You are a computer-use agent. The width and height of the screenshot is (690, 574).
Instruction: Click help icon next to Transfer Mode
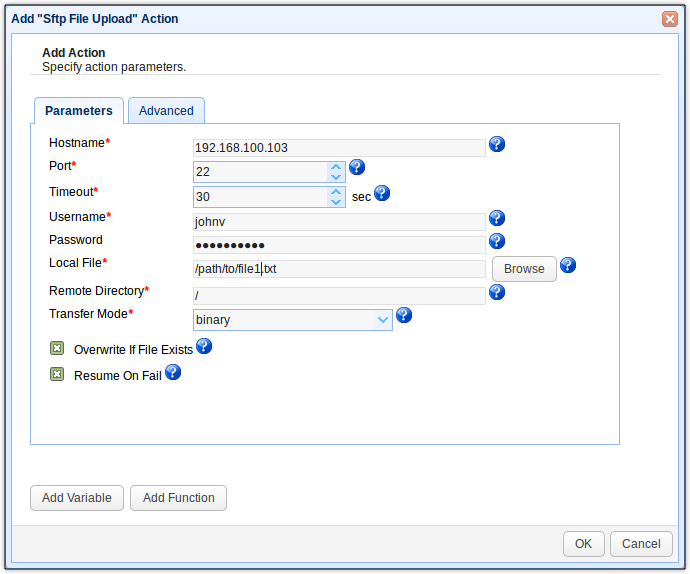pos(404,315)
